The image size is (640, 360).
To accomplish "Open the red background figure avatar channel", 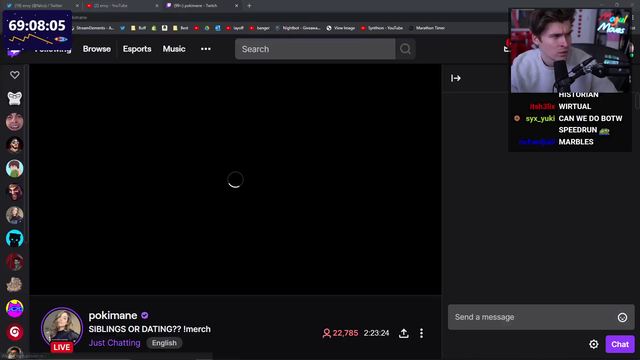I will coord(15,262).
